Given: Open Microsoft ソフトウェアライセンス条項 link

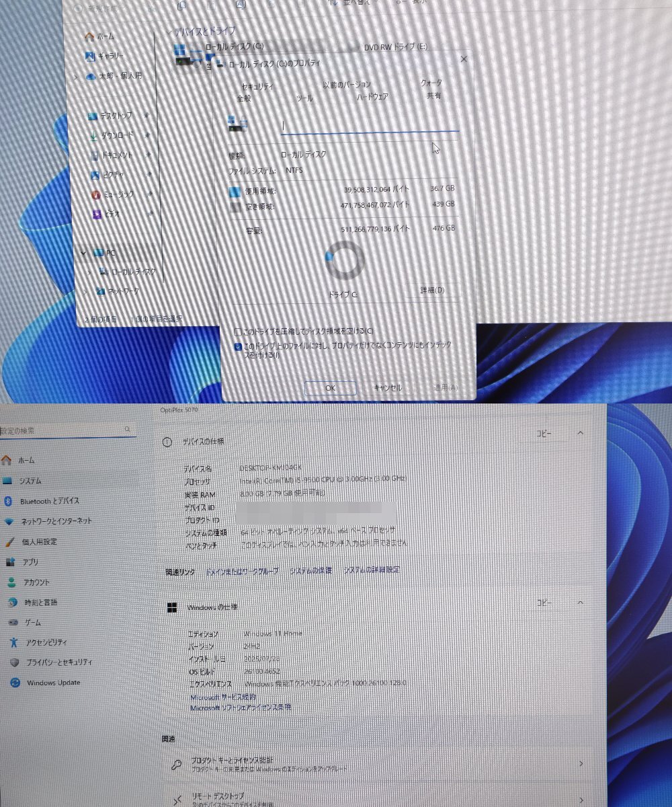Looking at the screenshot, I should [241, 707].
